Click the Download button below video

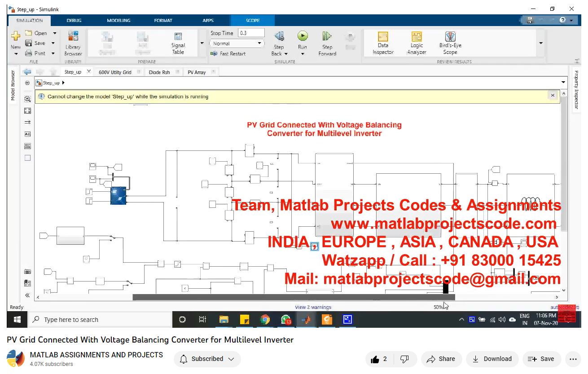click(x=492, y=359)
